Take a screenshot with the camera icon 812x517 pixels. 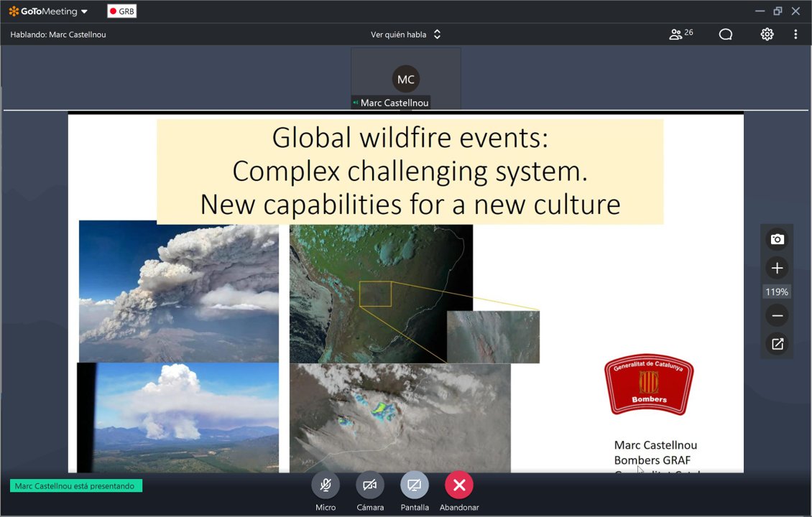[777, 239]
